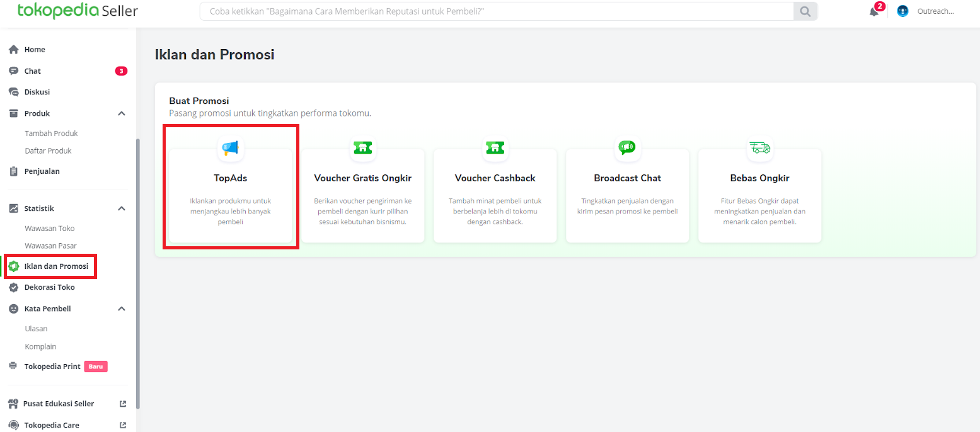980x432 pixels.
Task: Click the Dekorasi Toko badge icon
Action: pos(13,287)
